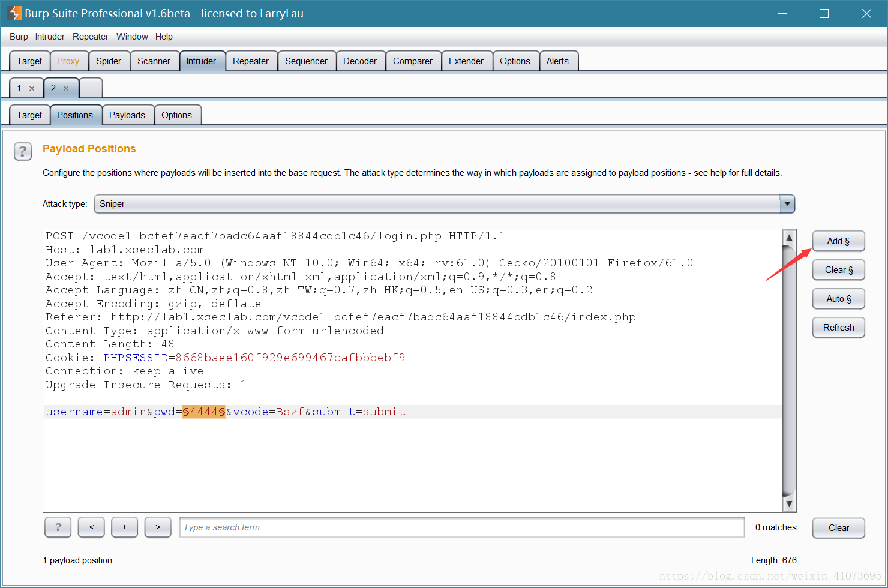Go to next search match
The width and height of the screenshot is (888, 588).
click(158, 527)
